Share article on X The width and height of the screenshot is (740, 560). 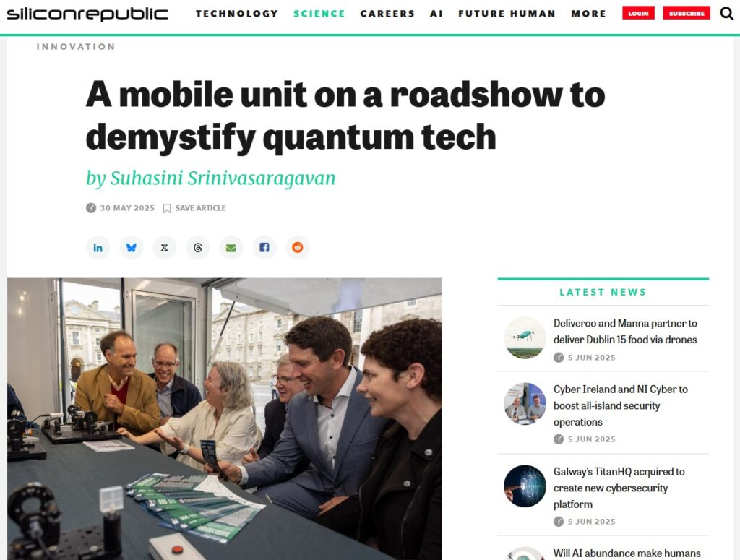pos(164,248)
